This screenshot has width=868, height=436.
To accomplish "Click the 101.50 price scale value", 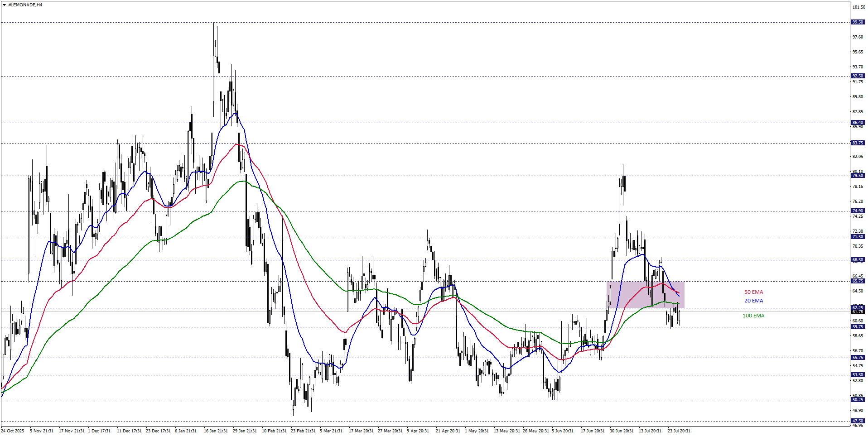I will click(x=858, y=7).
